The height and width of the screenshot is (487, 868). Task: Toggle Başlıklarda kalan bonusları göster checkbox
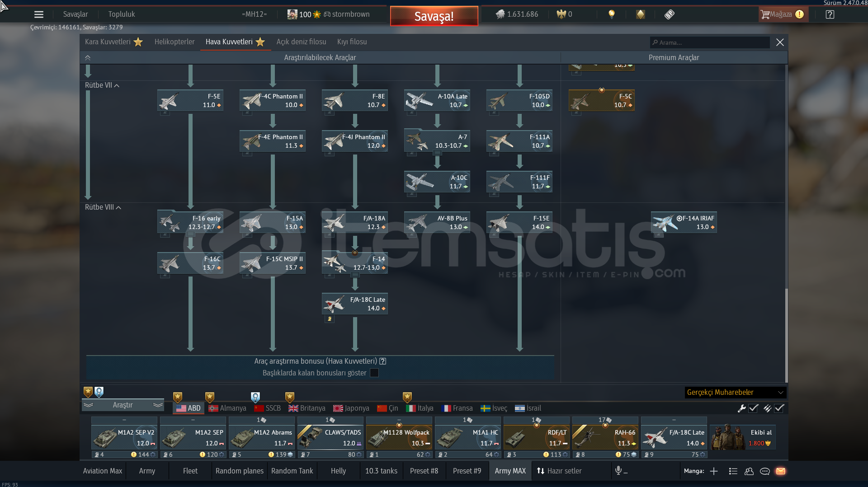tap(374, 373)
